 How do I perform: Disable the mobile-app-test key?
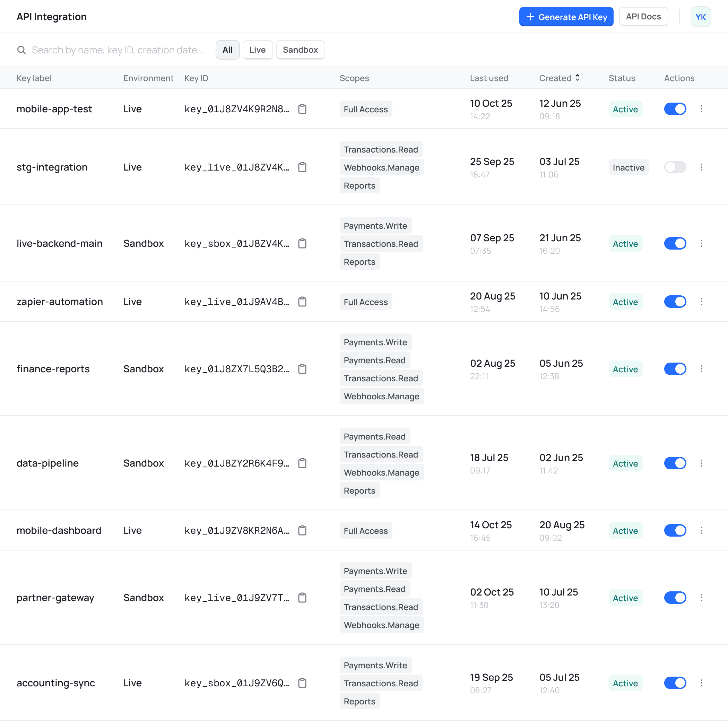coord(675,109)
